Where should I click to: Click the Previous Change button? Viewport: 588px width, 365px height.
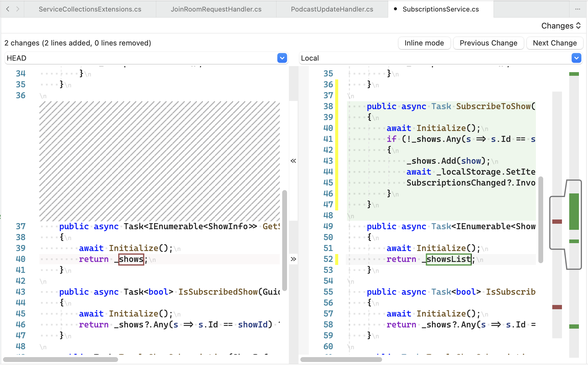488,43
